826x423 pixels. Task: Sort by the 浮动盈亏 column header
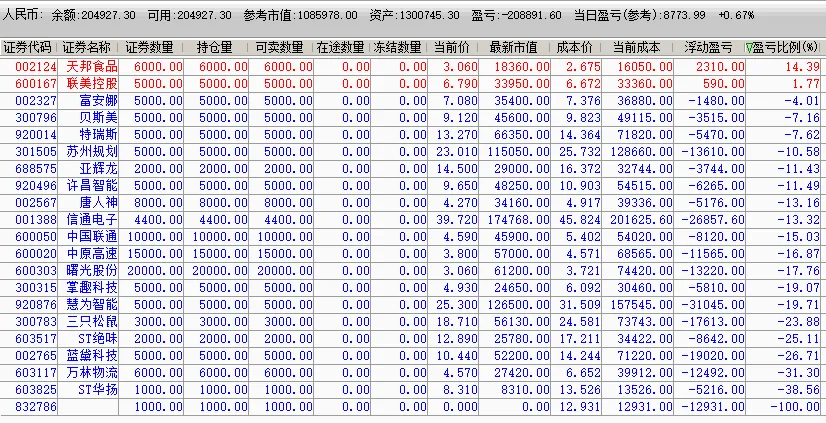[x=708, y=47]
